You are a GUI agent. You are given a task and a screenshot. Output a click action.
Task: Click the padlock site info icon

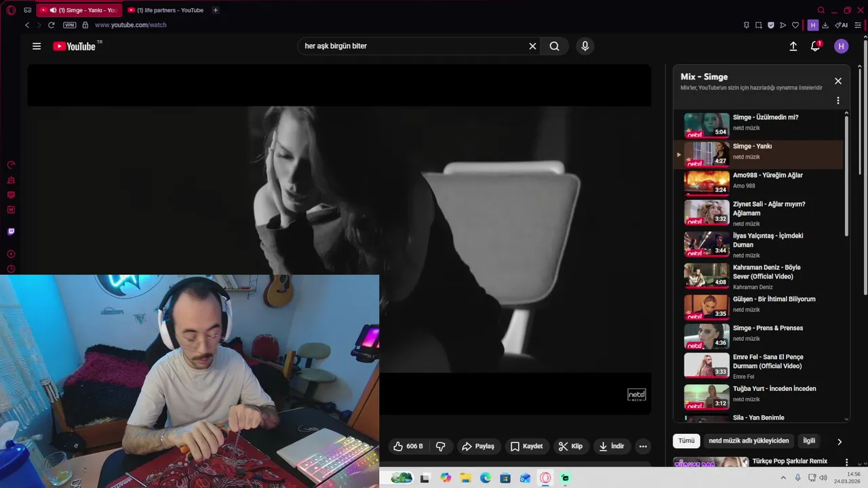[85, 25]
